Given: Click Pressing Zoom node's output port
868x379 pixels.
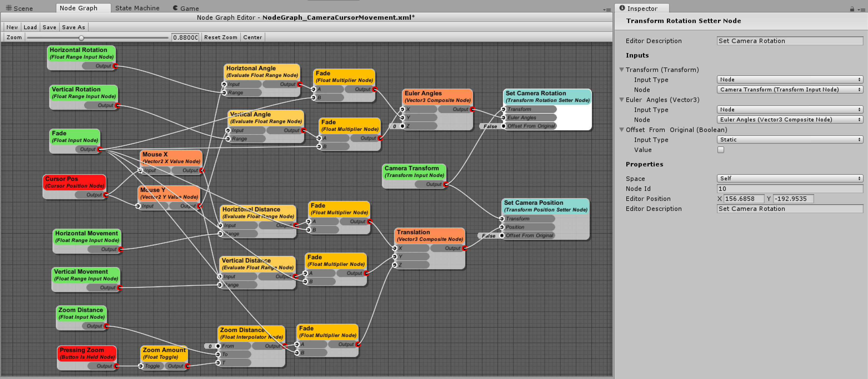Looking at the screenshot, I should tap(116, 366).
